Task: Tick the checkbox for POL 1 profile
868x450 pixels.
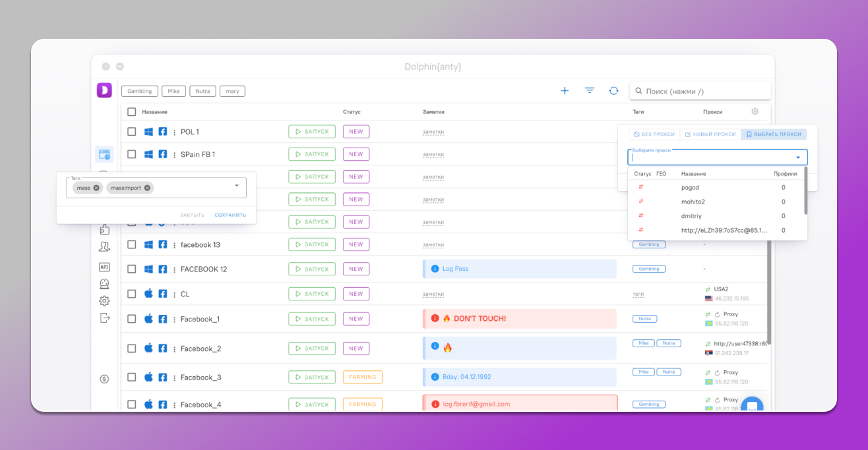Action: tap(132, 132)
